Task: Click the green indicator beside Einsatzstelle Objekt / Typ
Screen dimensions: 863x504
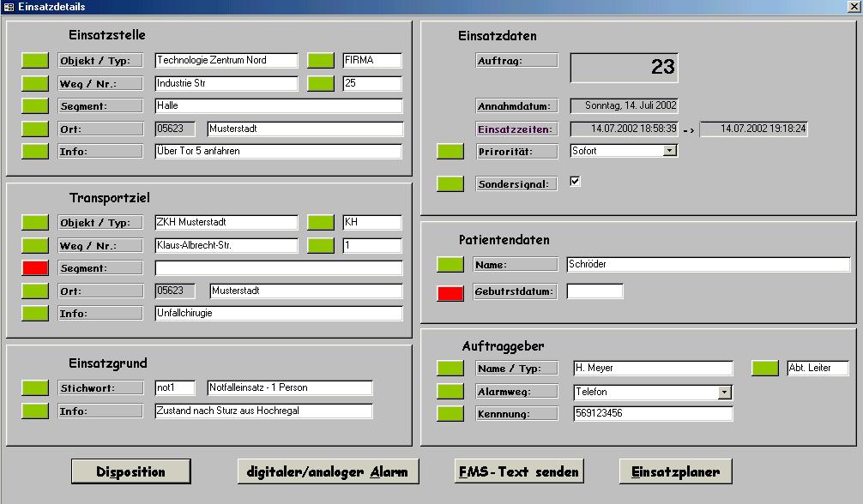Action: click(35, 60)
